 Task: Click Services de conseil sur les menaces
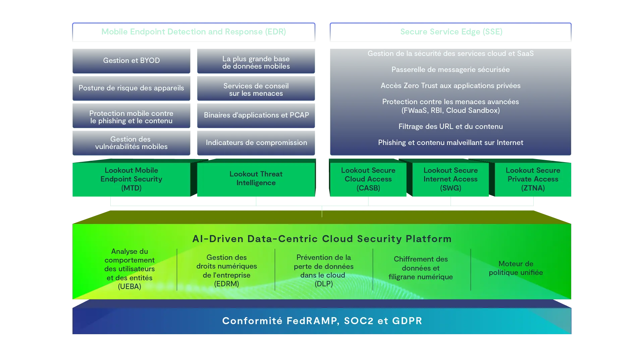(256, 88)
